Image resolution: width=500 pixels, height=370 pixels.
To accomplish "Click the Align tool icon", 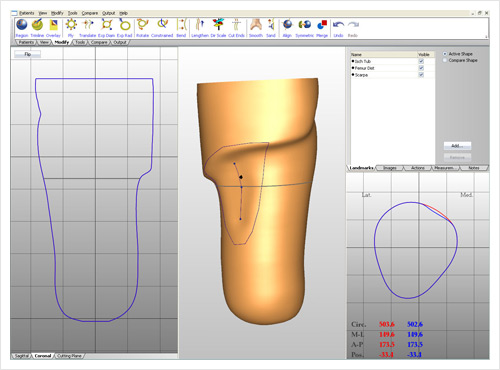I will [287, 25].
